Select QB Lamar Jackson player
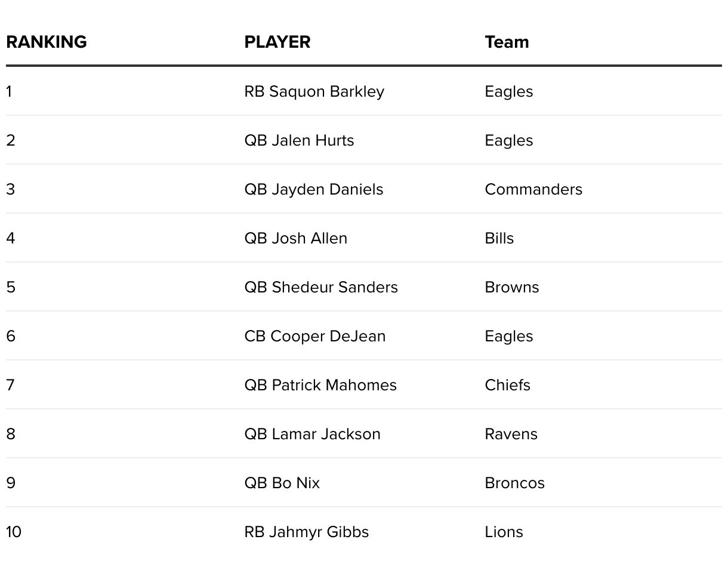The height and width of the screenshot is (561, 728). (313, 434)
